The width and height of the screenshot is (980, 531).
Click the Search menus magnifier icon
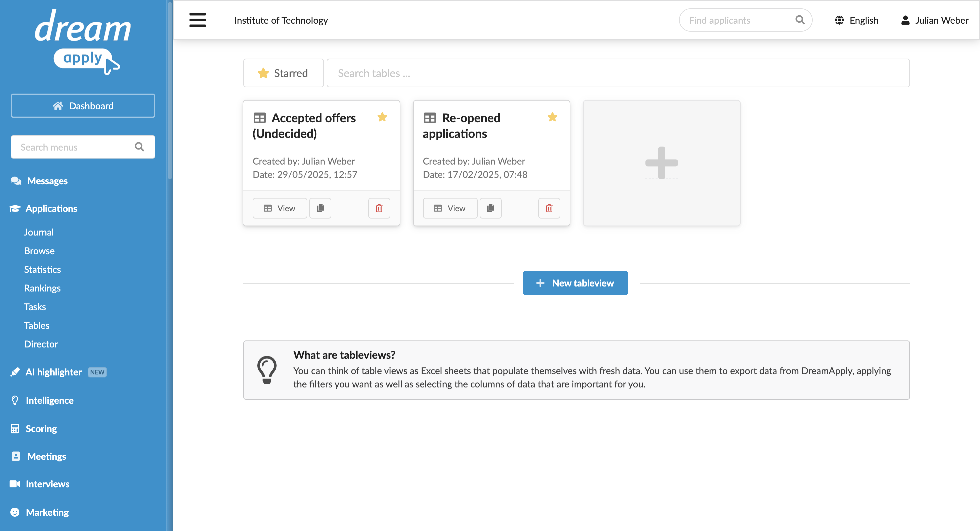point(139,147)
